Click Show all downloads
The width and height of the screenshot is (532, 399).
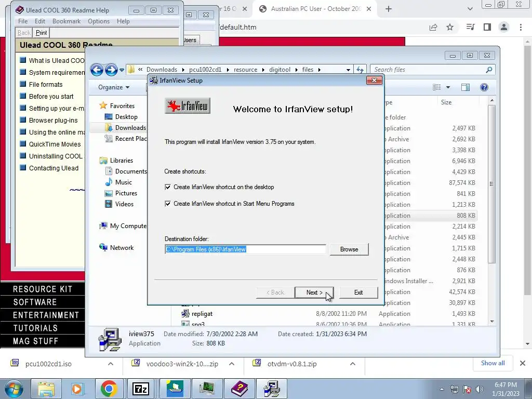coord(493,363)
